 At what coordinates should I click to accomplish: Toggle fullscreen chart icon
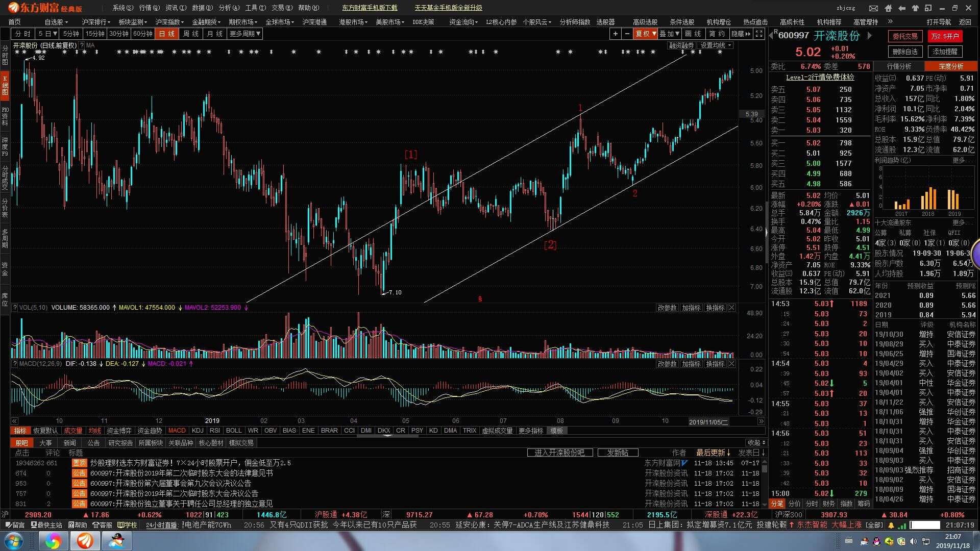coord(759,34)
